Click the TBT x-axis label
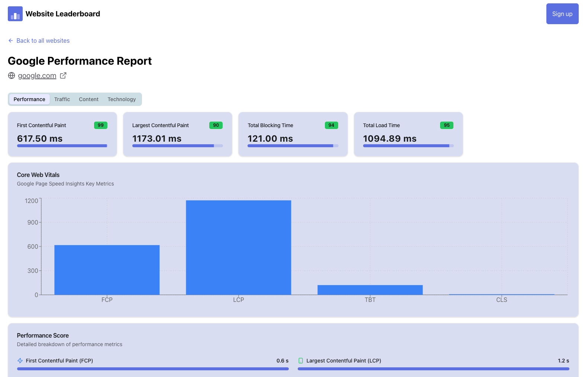The height and width of the screenshot is (377, 588). pos(370,300)
